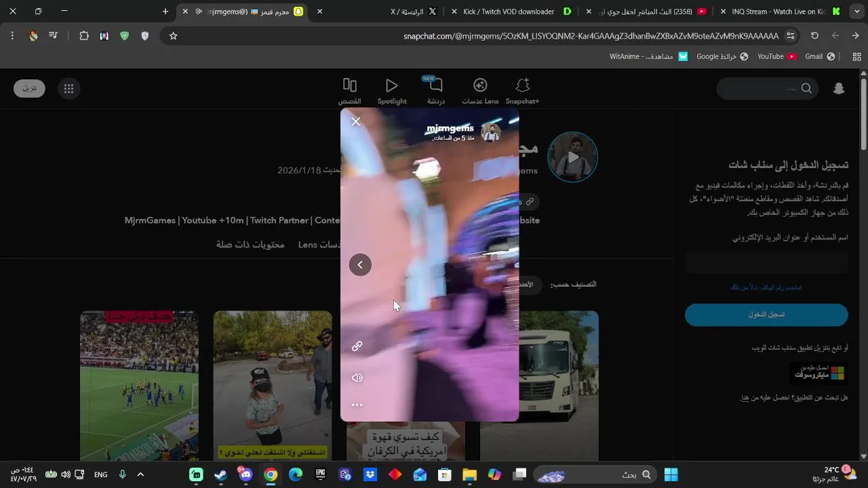Click the username or email input field
The width and height of the screenshot is (868, 488).
pos(766,262)
